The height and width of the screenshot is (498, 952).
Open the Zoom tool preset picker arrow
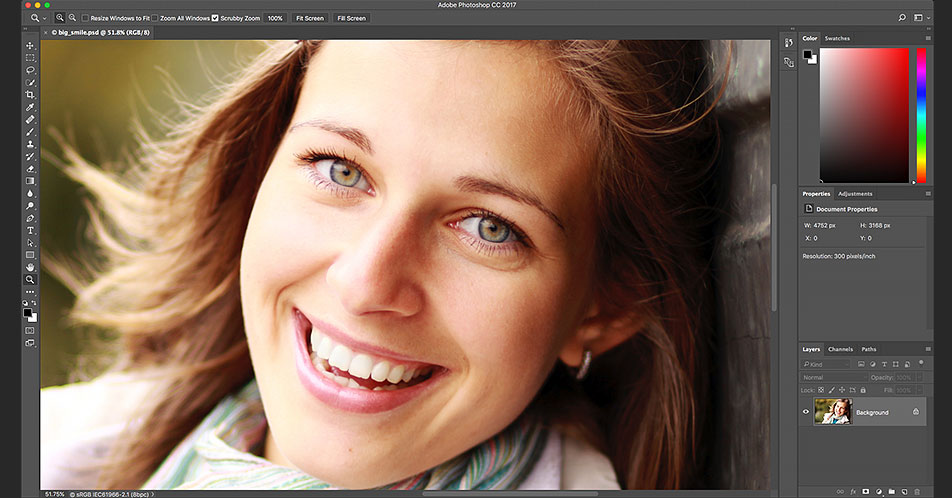point(44,19)
